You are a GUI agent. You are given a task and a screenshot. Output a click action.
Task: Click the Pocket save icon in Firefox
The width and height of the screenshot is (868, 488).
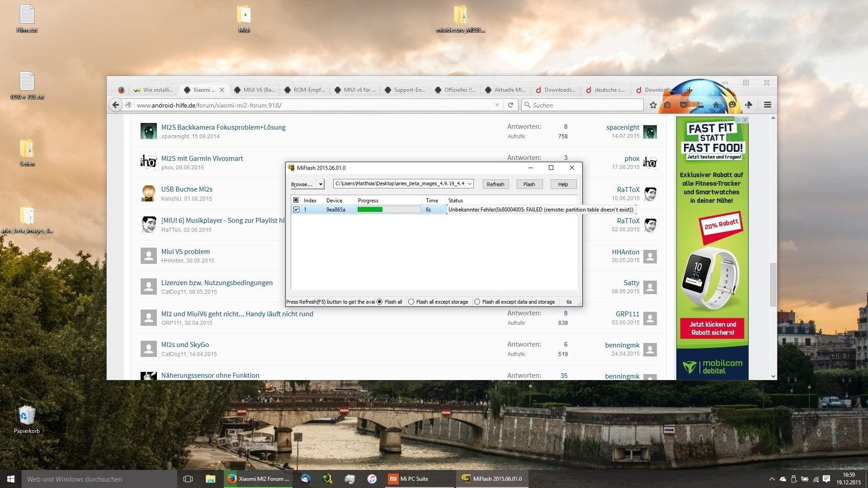(684, 105)
